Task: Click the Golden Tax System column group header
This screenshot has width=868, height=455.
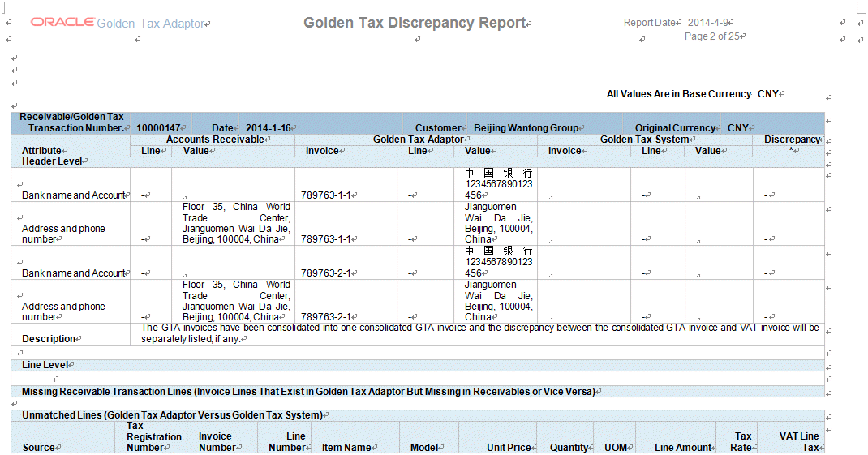Action: pos(645,140)
